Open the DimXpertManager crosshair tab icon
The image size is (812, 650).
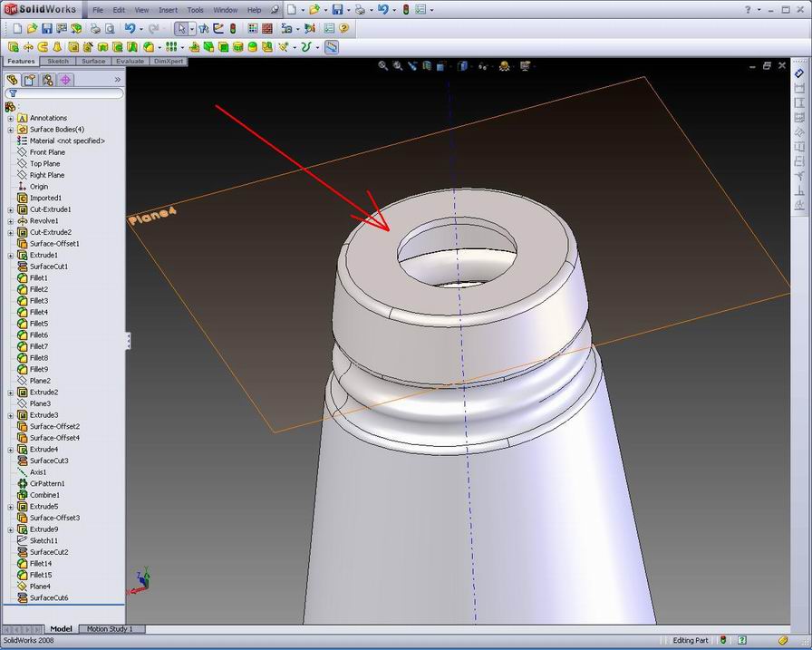coord(65,80)
